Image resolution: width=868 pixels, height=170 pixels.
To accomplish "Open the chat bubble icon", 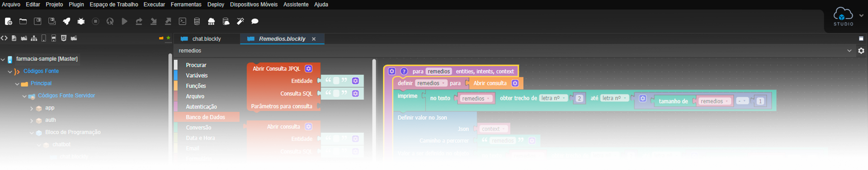I will (255, 21).
